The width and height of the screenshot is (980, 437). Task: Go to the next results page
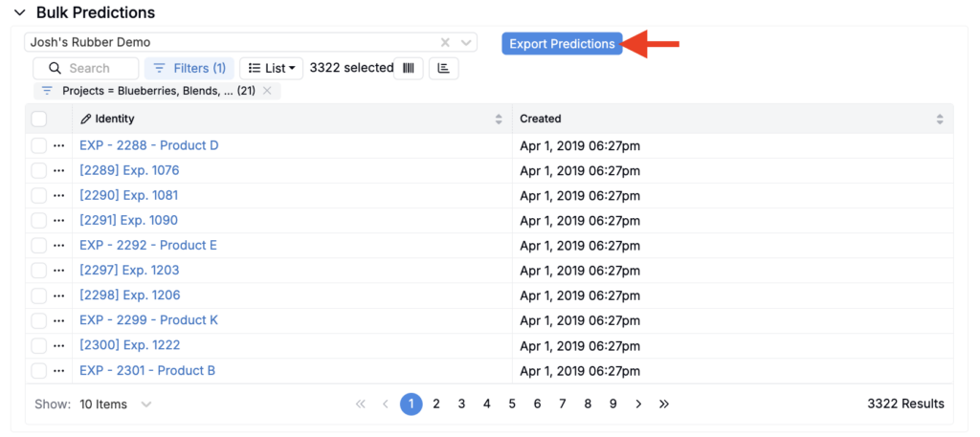[x=638, y=404]
